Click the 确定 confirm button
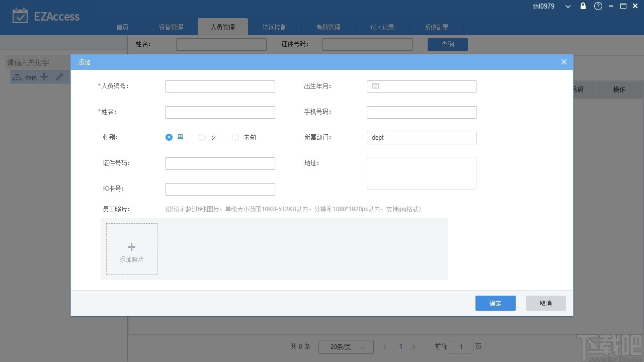The width and height of the screenshot is (644, 362). pos(495,303)
